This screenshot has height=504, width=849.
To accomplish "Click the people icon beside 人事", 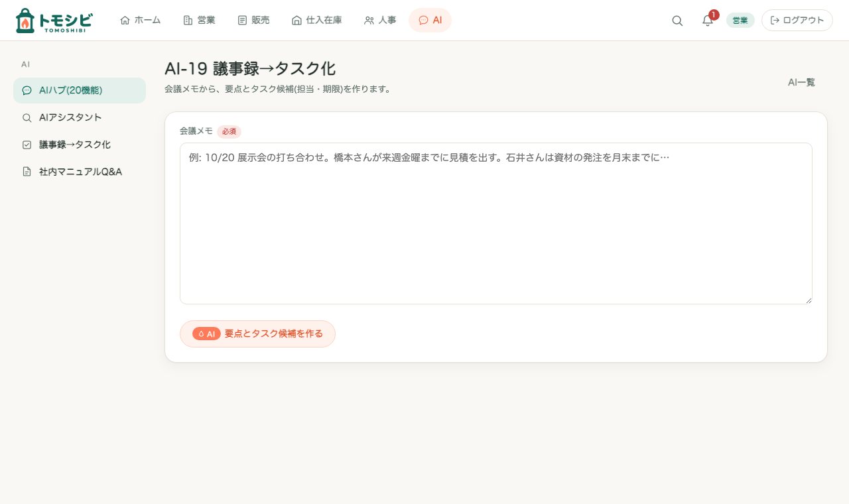I will (x=369, y=20).
